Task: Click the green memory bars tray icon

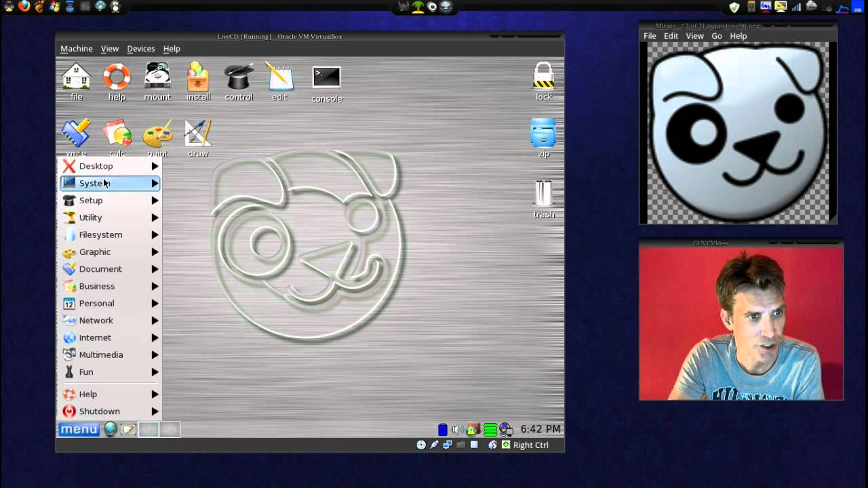Action: (x=491, y=429)
